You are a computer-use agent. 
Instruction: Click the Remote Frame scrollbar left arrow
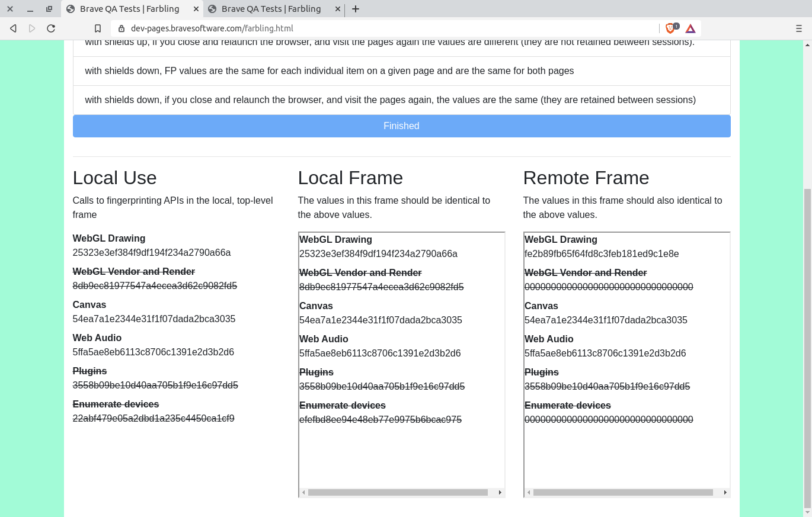click(529, 493)
